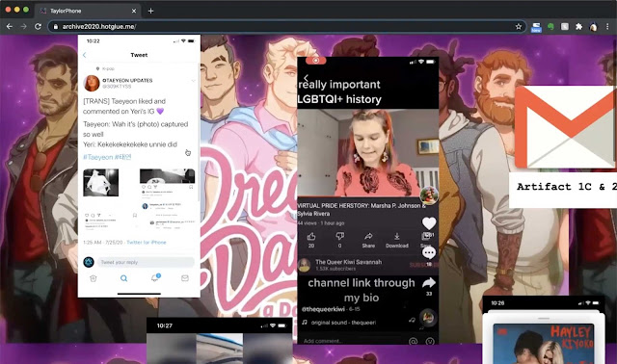Click 'channel link through my bio' caption

click(362, 290)
